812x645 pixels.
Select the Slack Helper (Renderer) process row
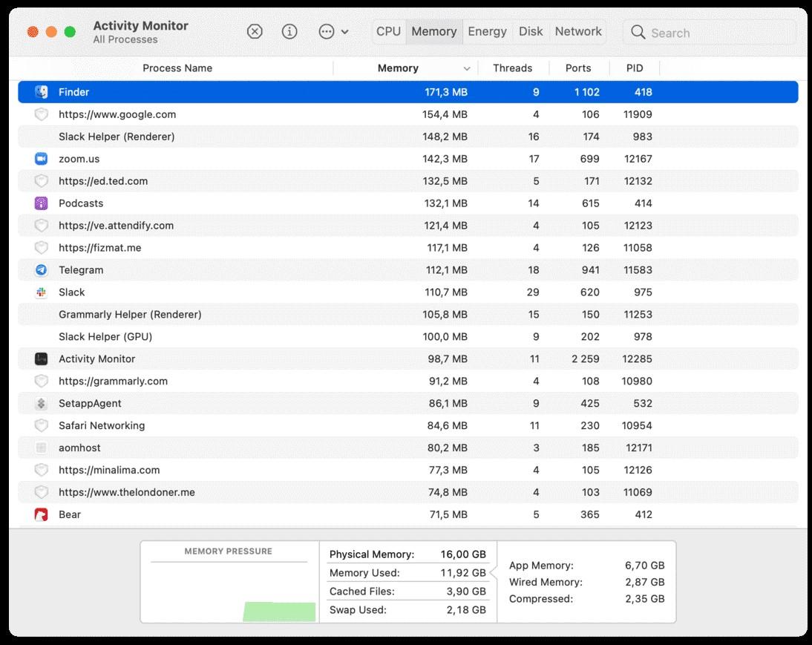[408, 137]
